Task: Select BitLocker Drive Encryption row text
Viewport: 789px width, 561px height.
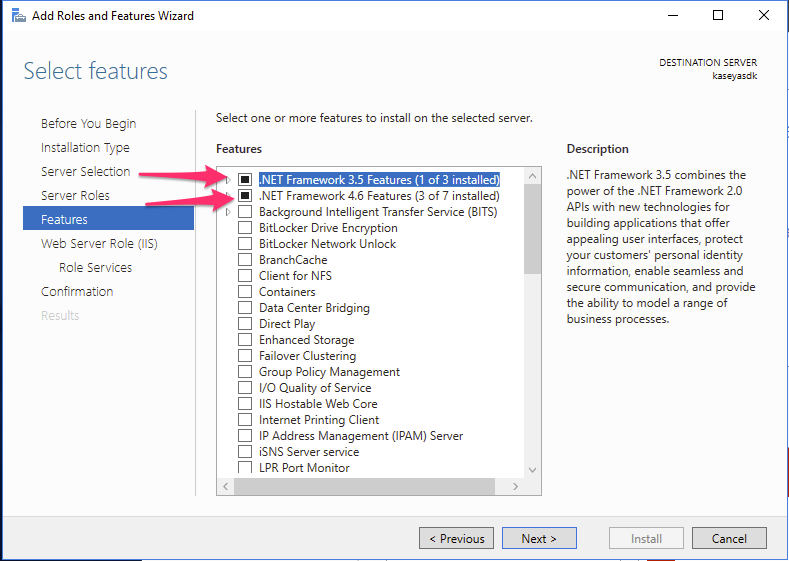Action: (328, 228)
